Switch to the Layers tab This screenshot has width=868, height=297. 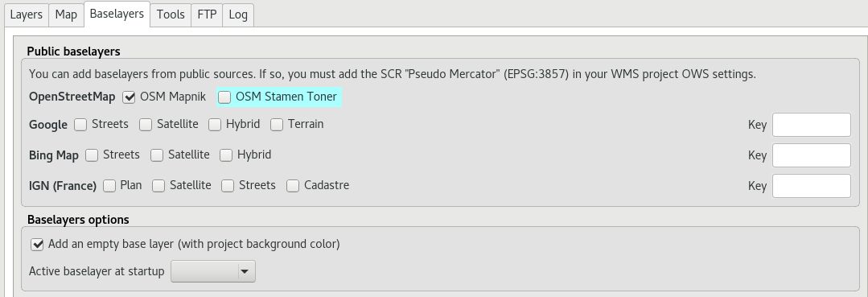26,15
